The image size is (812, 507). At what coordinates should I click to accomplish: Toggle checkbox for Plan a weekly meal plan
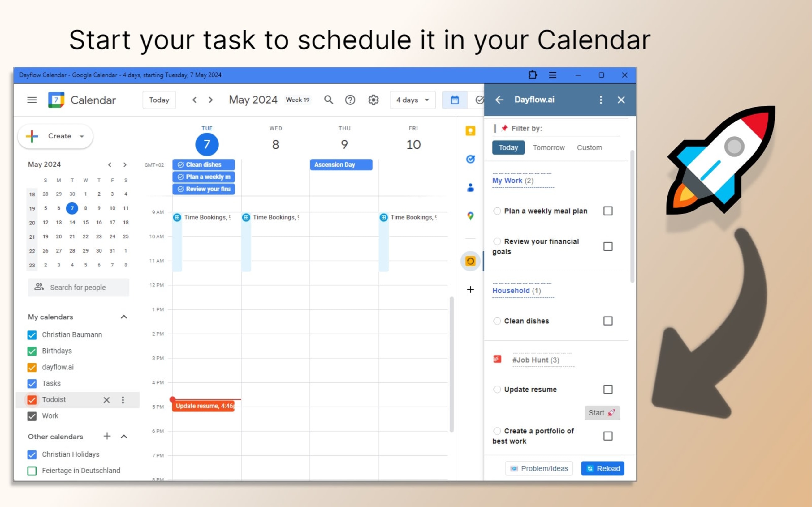[608, 210]
